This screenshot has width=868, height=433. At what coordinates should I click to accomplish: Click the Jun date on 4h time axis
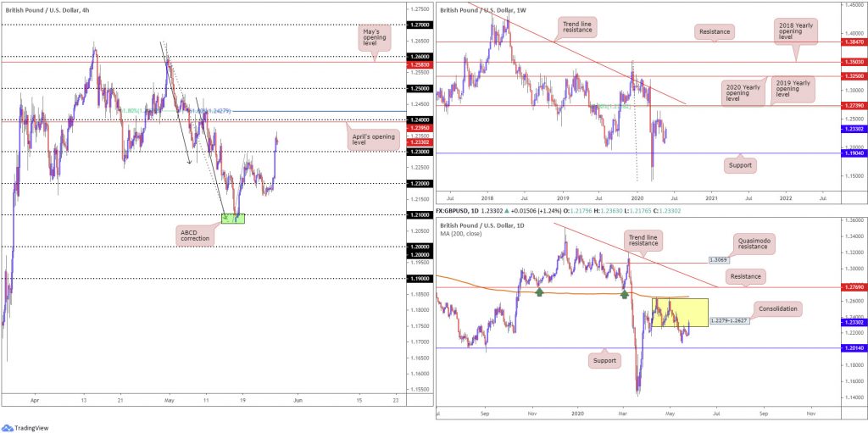point(299,398)
